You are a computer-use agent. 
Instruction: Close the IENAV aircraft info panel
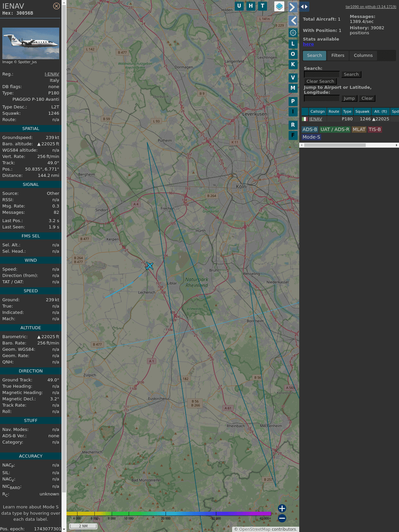[x=57, y=6]
